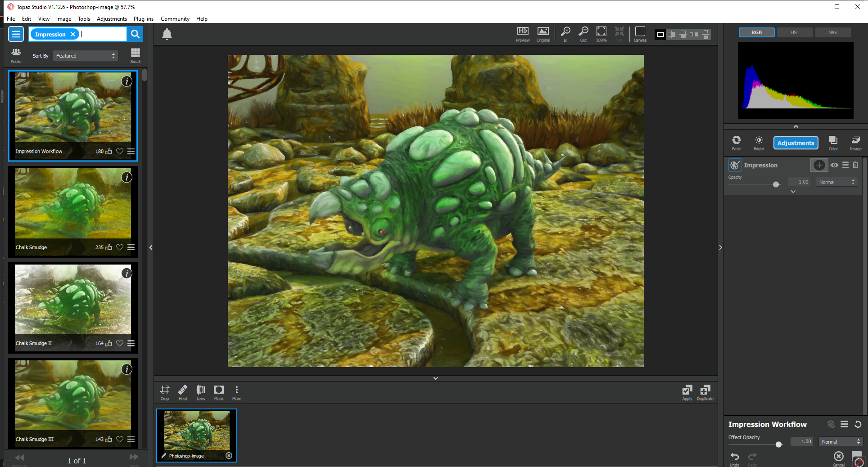This screenshot has height=467, width=868.
Task: Open the Impression adjustment options menu
Action: [845, 165]
